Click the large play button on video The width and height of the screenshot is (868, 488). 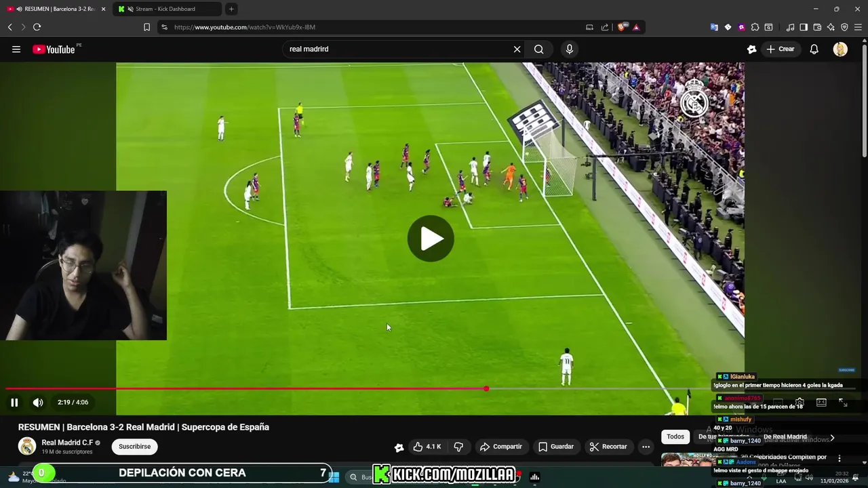(431, 239)
